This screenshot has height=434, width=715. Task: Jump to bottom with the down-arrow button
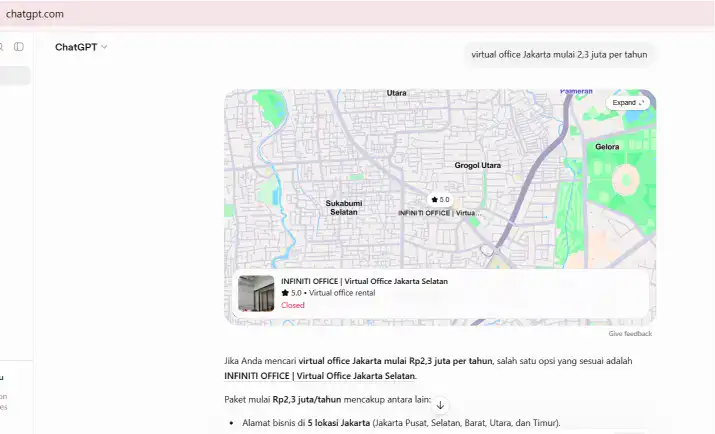pyautogui.click(x=440, y=405)
